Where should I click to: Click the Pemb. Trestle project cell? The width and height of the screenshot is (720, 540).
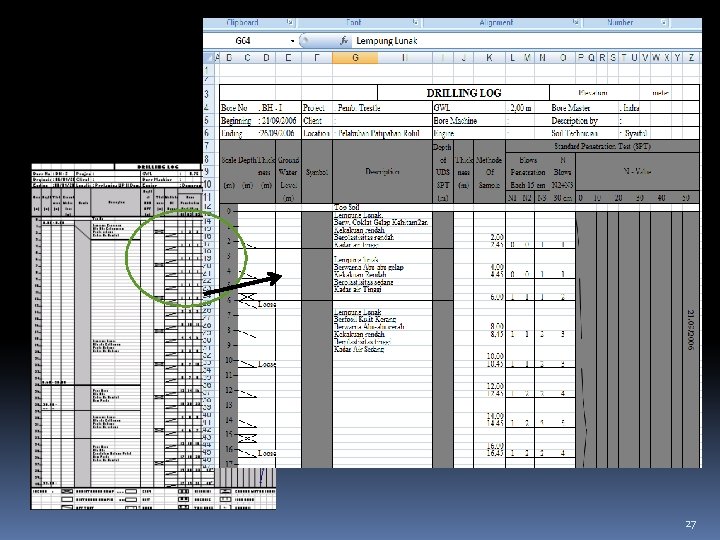358,108
